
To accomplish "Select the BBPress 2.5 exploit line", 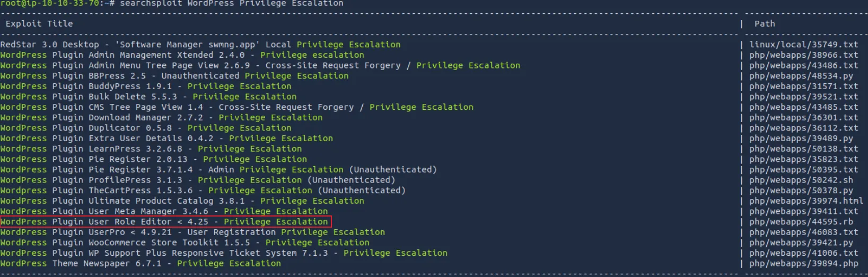I will 174,76.
